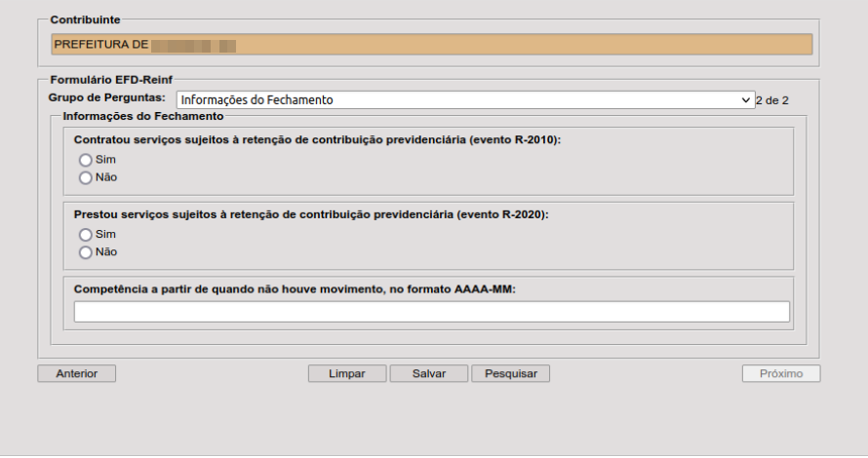The height and width of the screenshot is (458, 868).
Task: Click the Contribuinte PREFEITURA field
Action: coord(431,45)
